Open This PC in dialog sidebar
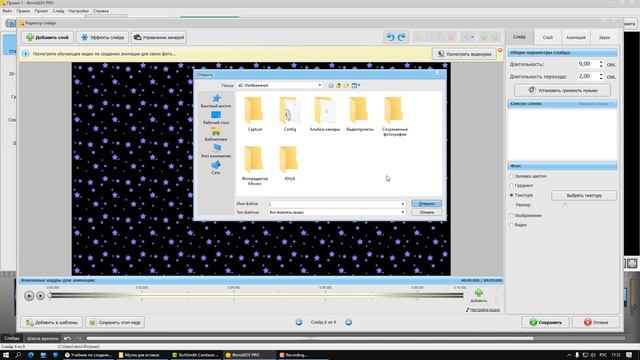Viewport: 640px width, 360px height. [x=216, y=151]
